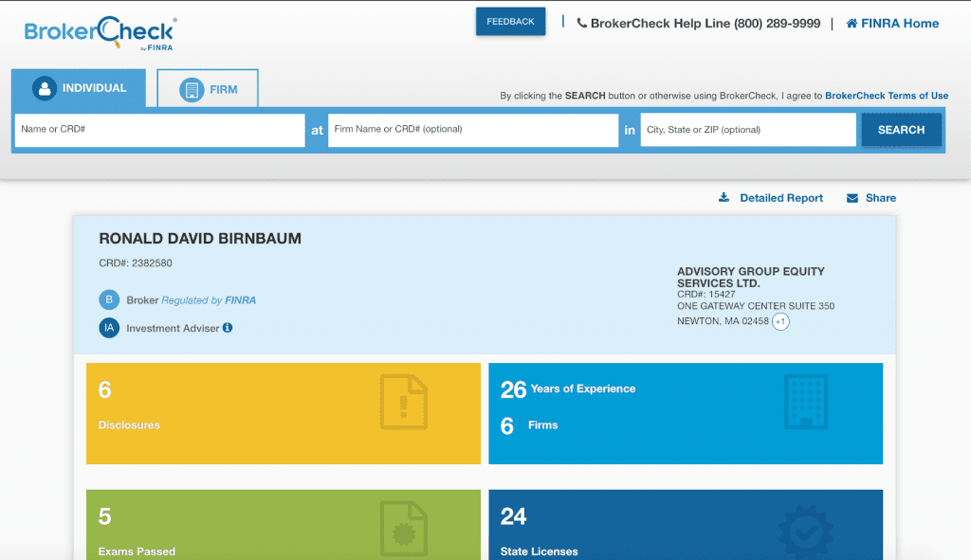Click the CRD#: 2382580 text
The image size is (971, 560).
(136, 263)
